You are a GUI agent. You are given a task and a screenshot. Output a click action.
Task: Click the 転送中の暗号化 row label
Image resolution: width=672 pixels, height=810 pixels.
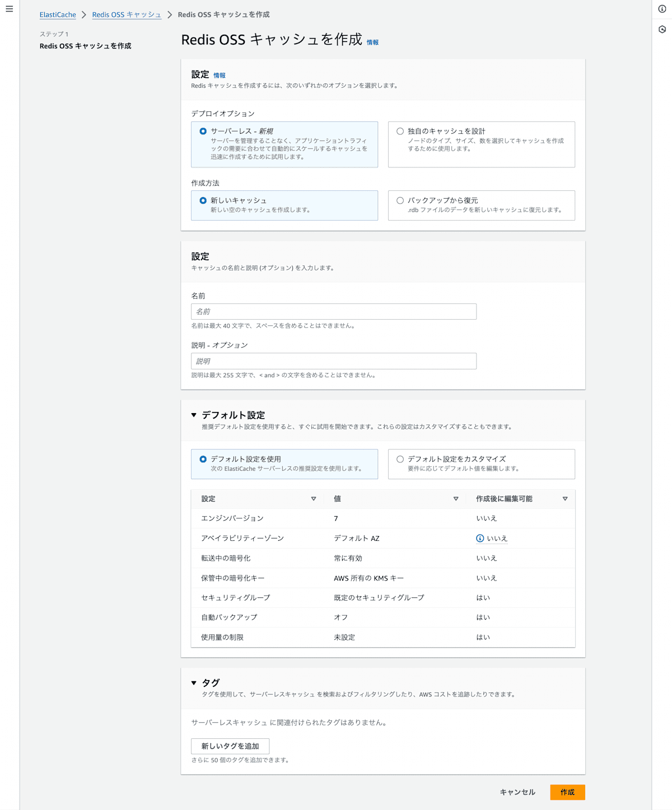[226, 558]
